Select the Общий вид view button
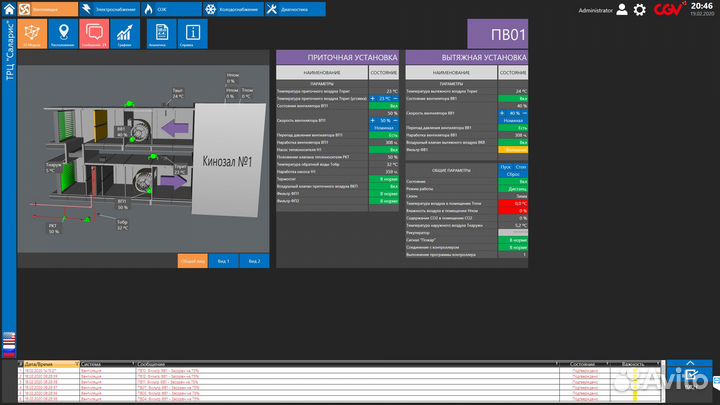Viewport: 720px width, 405px height. click(x=192, y=261)
